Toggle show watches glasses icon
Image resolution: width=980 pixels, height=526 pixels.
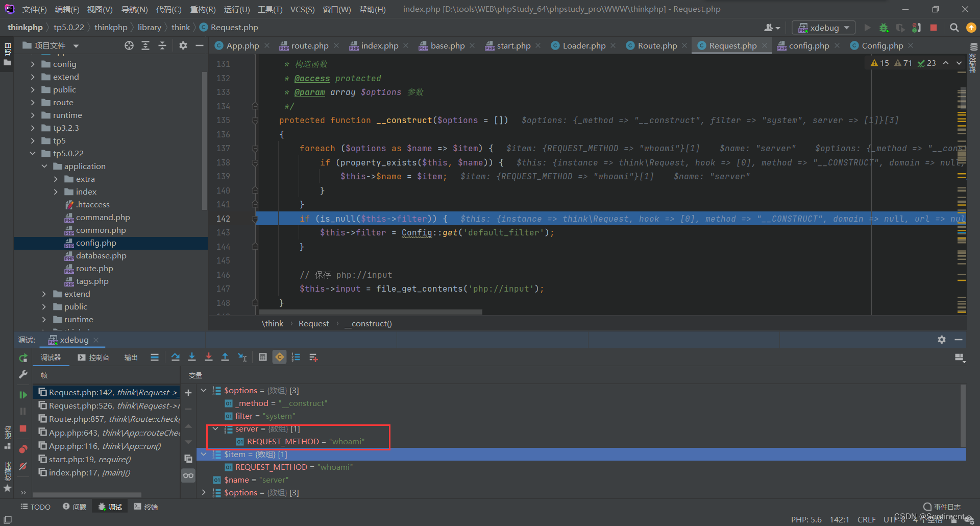click(x=188, y=476)
